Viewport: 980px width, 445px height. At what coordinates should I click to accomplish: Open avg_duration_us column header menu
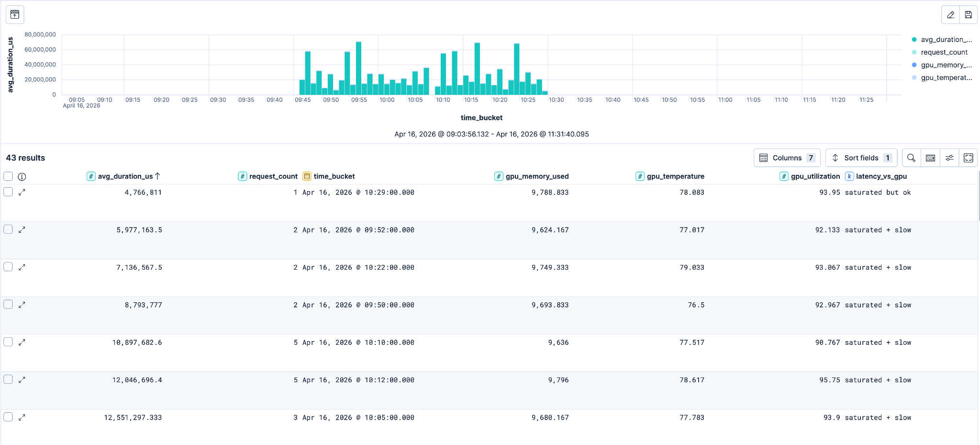[125, 176]
